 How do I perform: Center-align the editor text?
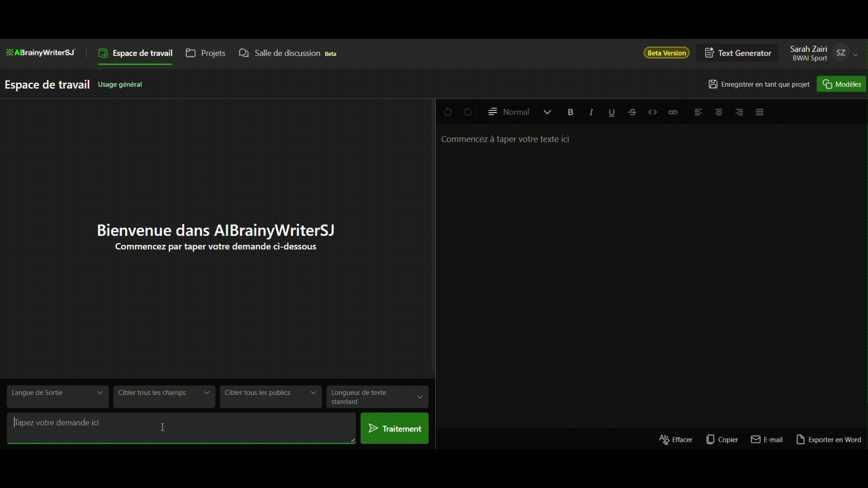[718, 112]
